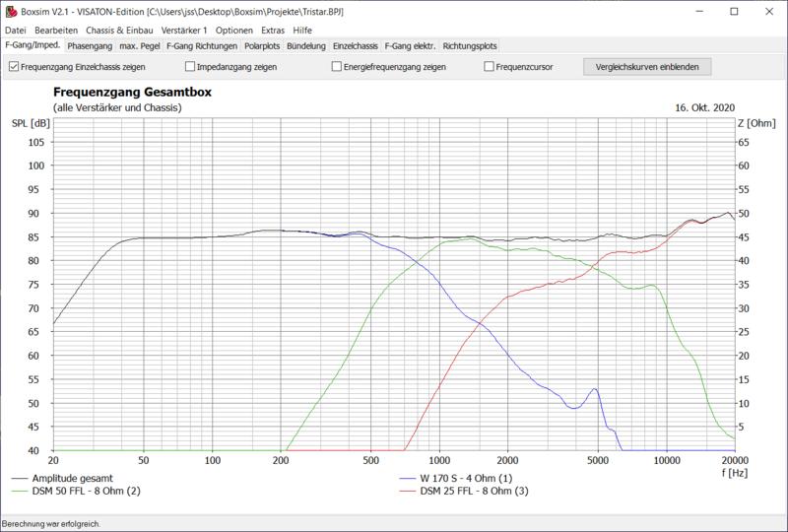Go to the Richtungsplots tab
The width and height of the screenshot is (788, 532).
(x=470, y=45)
